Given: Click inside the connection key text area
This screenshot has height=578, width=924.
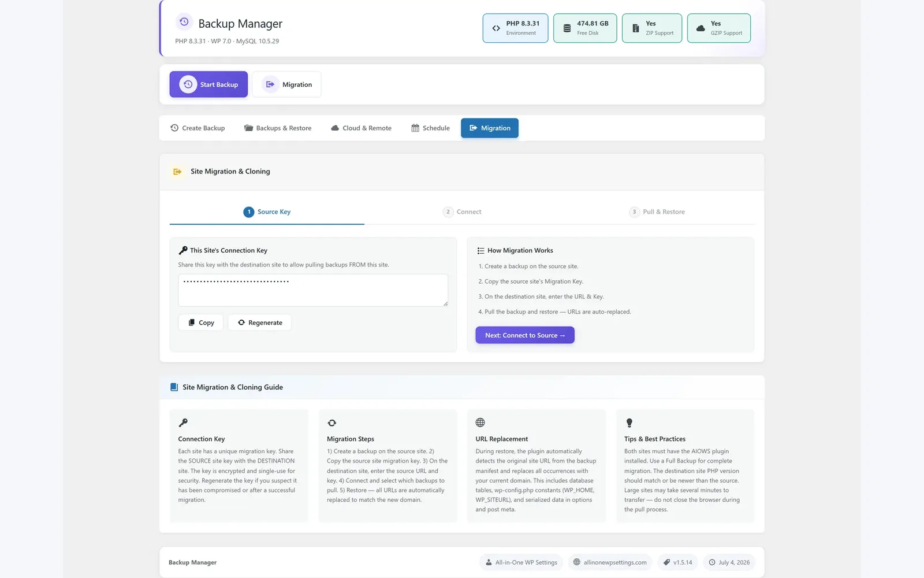Looking at the screenshot, I should coord(313,290).
